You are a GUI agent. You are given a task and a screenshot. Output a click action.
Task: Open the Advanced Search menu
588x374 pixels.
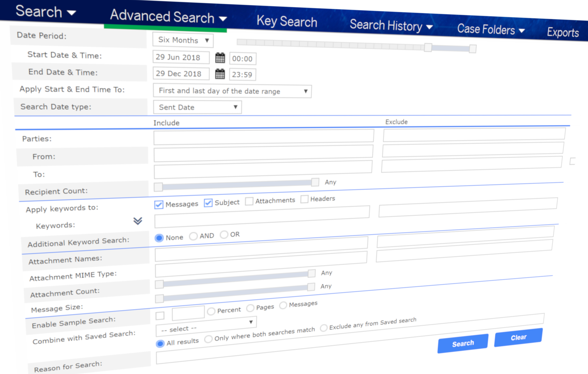tap(168, 17)
